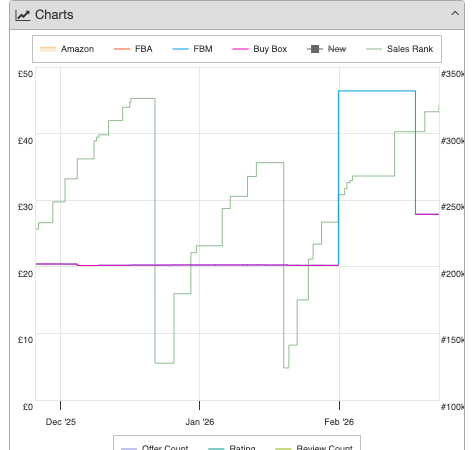The height and width of the screenshot is (450, 474).
Task: Click the Charts line-graph icon
Action: 23,15
